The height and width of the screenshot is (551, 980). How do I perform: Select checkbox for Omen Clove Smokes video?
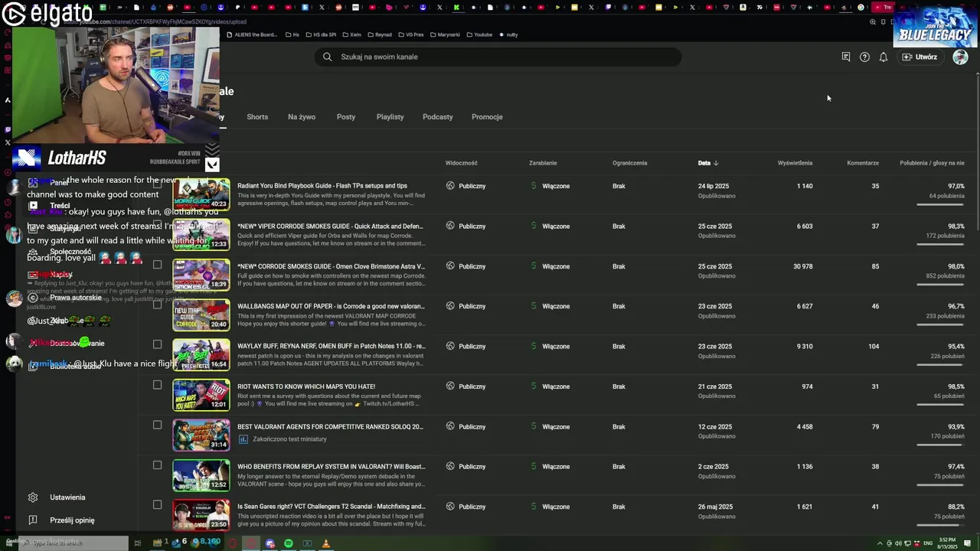pyautogui.click(x=157, y=265)
